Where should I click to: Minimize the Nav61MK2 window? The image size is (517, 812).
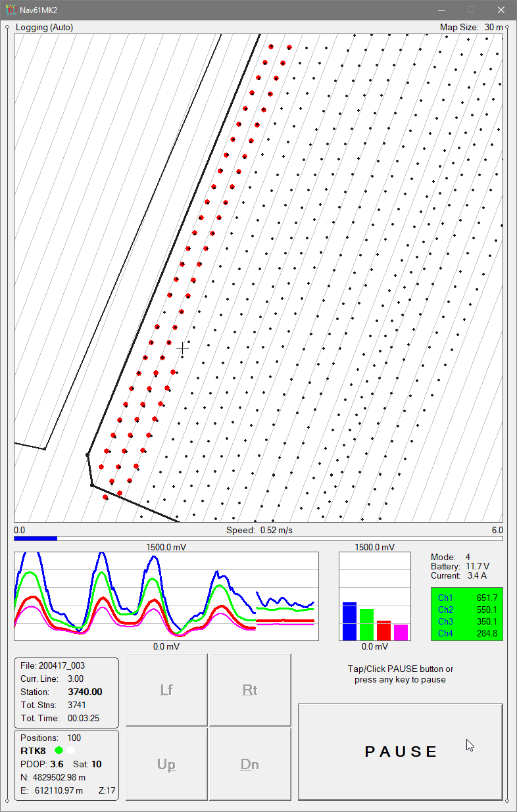(440, 10)
